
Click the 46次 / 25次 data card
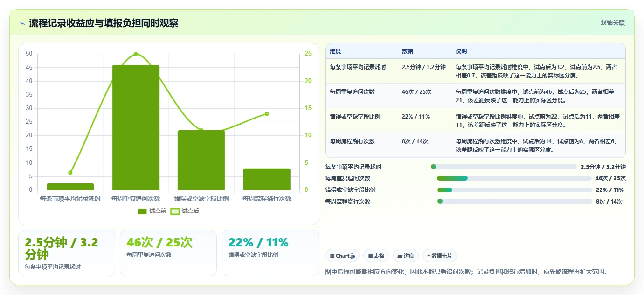pos(168,253)
